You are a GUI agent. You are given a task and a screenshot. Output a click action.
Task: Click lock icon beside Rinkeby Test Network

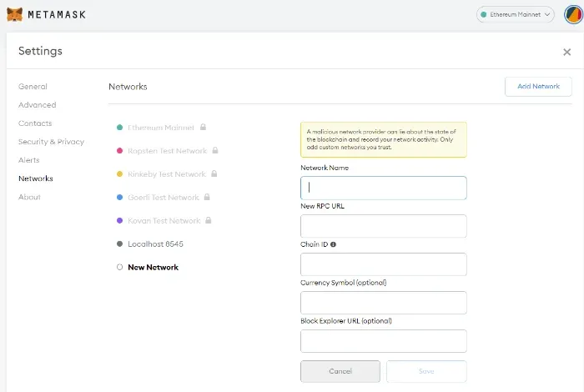click(x=214, y=173)
